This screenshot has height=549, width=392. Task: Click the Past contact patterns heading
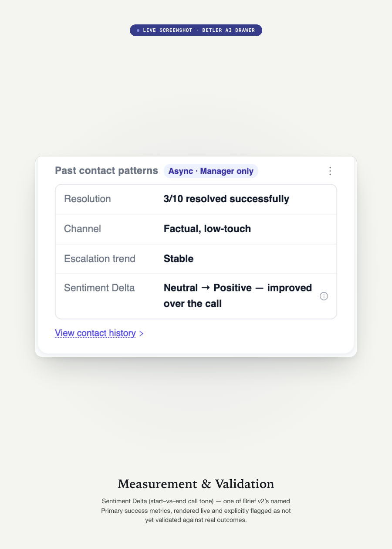[x=106, y=171]
